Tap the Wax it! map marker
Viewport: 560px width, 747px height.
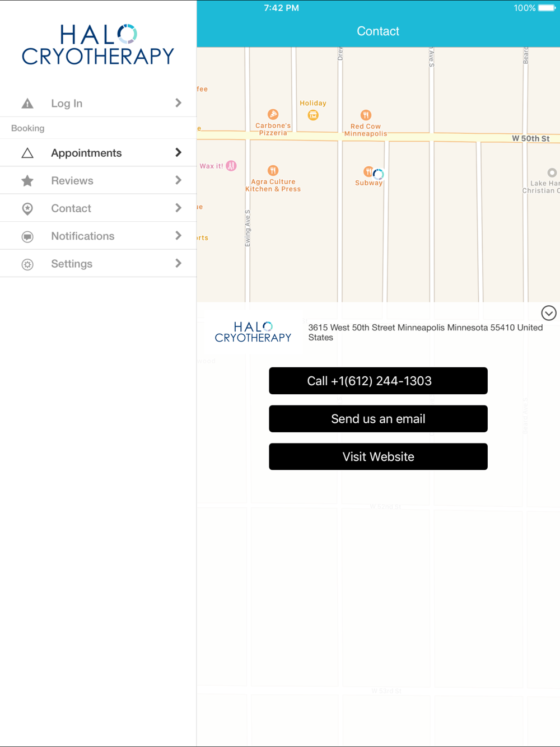click(231, 166)
